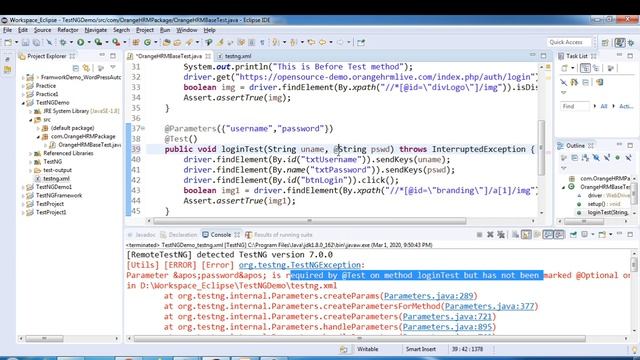Select the Java perspective icon
This screenshot has height=360, width=640.
620,42
